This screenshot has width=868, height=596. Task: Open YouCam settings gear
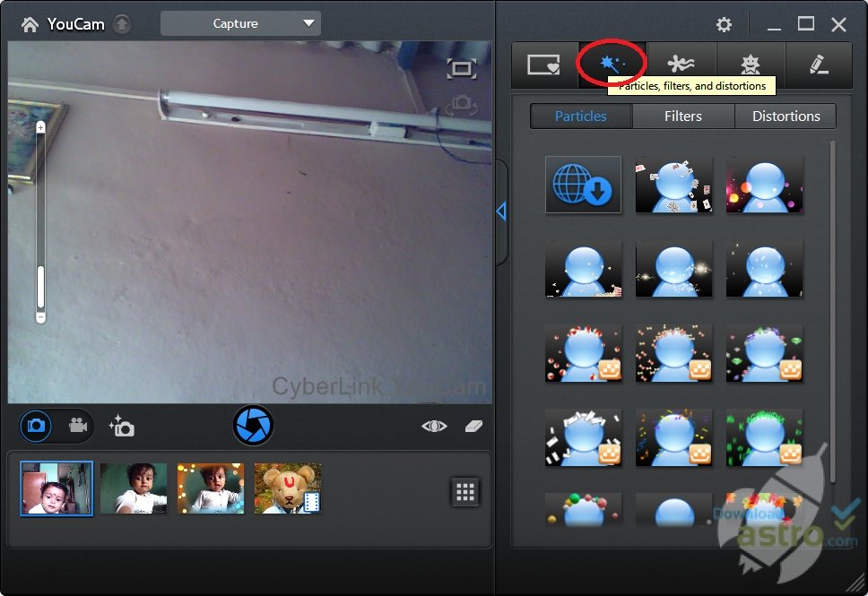[724, 25]
